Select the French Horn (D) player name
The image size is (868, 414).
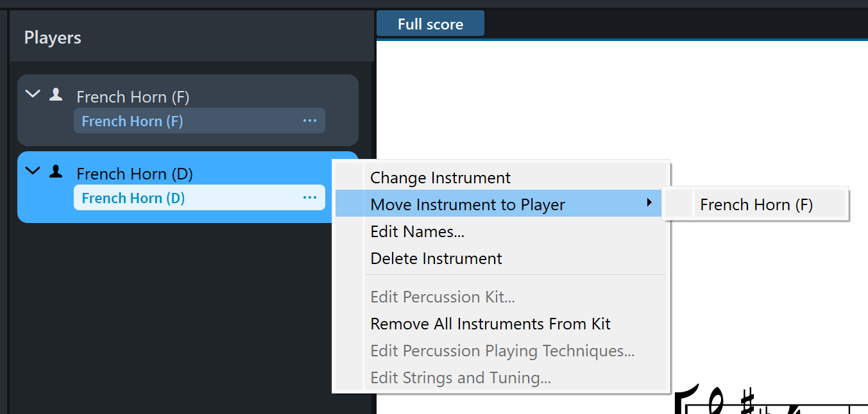click(134, 174)
